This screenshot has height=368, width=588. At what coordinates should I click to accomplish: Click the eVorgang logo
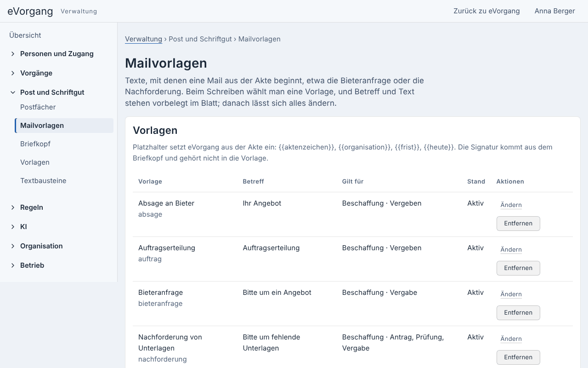(x=30, y=11)
